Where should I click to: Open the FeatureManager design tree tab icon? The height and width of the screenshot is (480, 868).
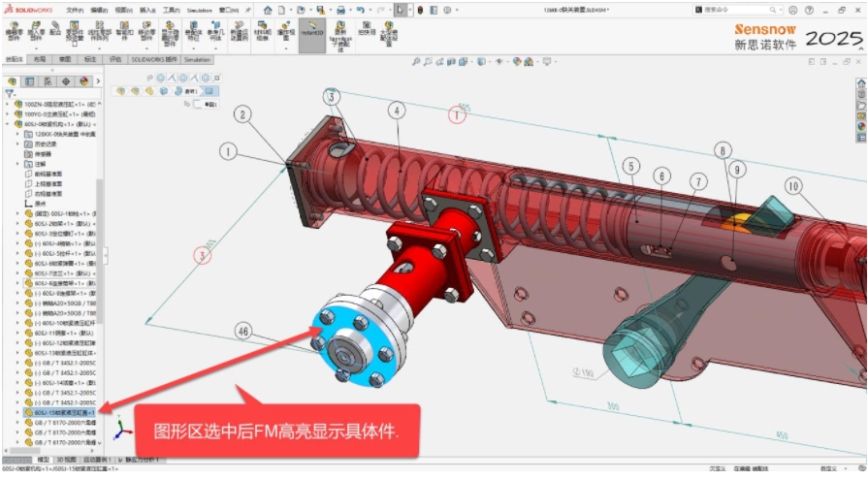tap(15, 80)
